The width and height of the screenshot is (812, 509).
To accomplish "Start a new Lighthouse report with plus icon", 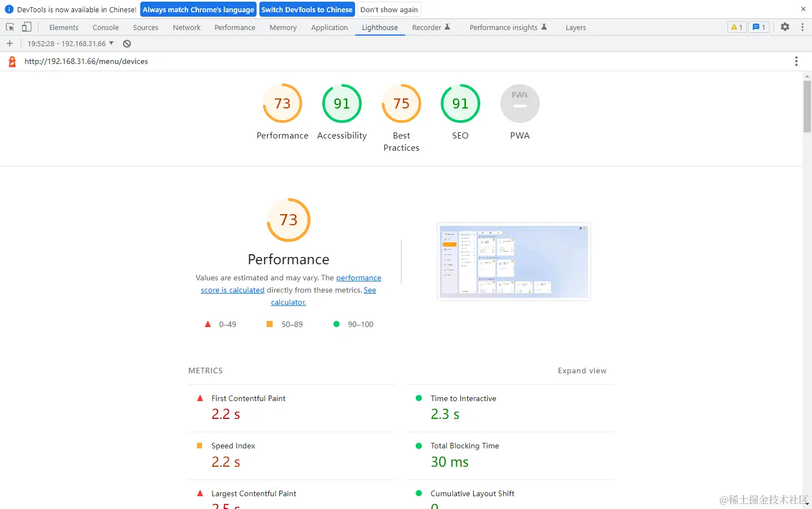I will [9, 43].
